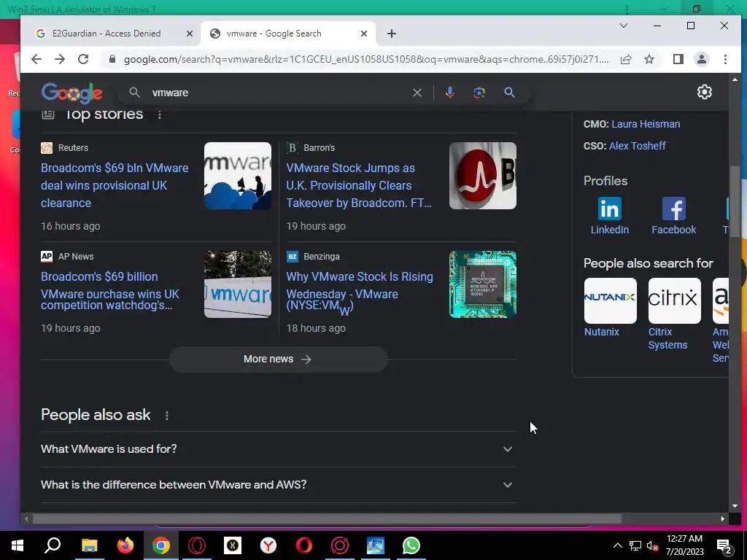Viewport: 747px width, 560px height.
Task: Go to the Google logo homepage
Action: (x=71, y=93)
